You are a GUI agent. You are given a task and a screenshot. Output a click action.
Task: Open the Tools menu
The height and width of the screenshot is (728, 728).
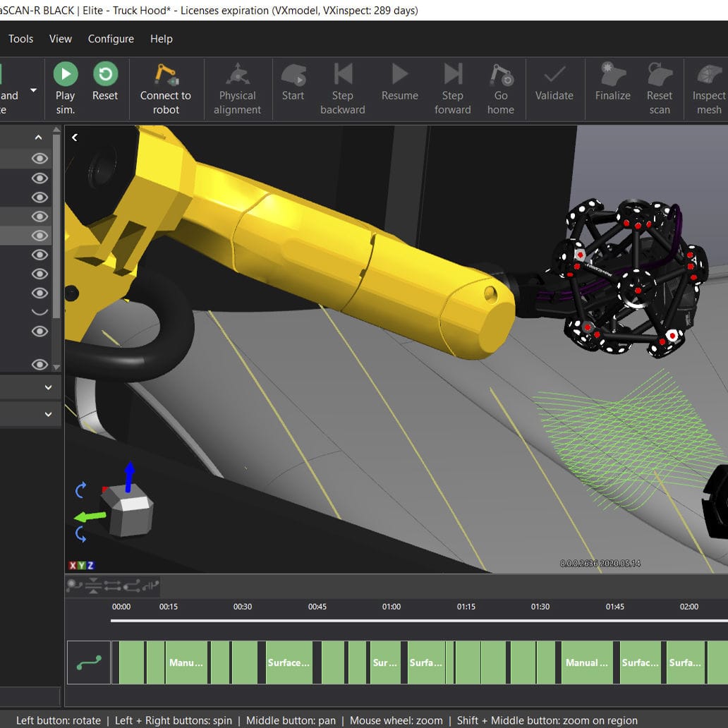[x=20, y=39]
